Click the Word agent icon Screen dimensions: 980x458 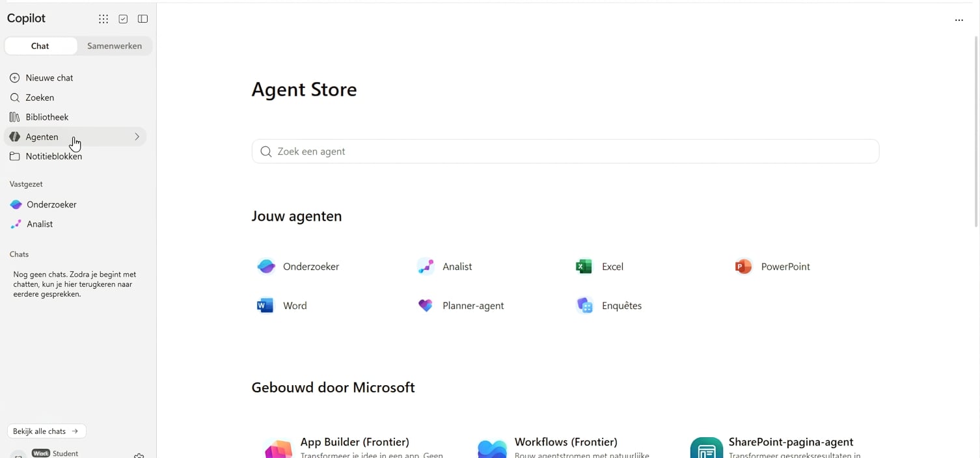tap(265, 305)
